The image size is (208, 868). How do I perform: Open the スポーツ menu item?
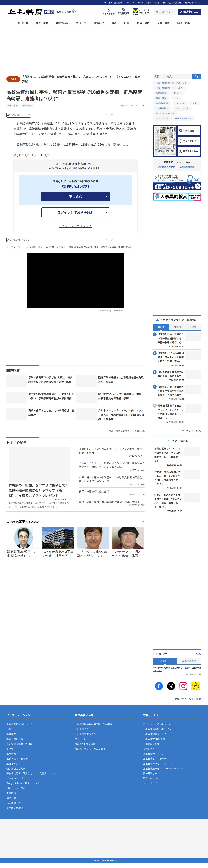pyautogui.click(x=81, y=23)
